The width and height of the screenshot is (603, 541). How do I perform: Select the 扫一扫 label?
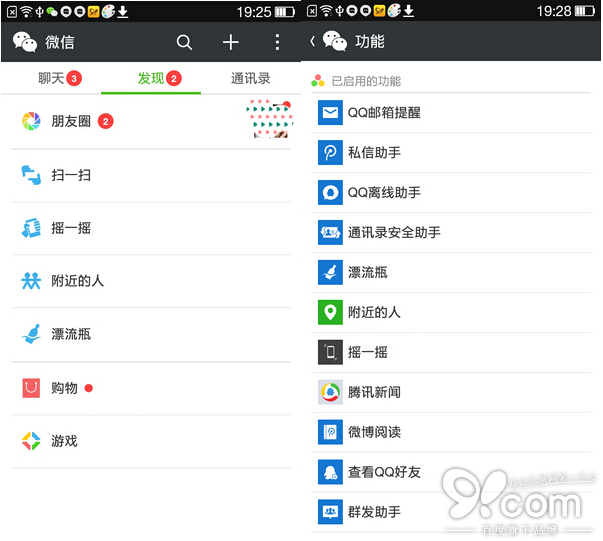point(71,175)
